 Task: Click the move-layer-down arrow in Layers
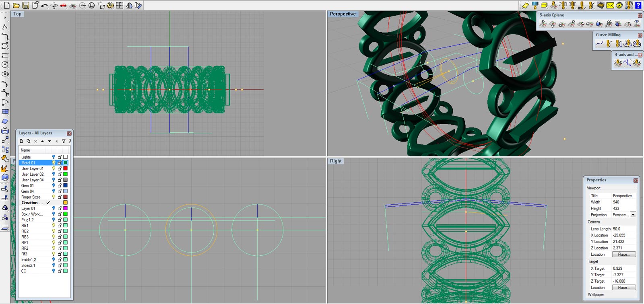pos(50,141)
